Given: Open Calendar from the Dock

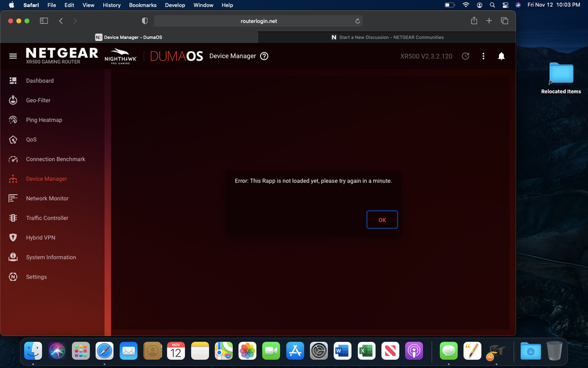Looking at the screenshot, I should click(176, 351).
